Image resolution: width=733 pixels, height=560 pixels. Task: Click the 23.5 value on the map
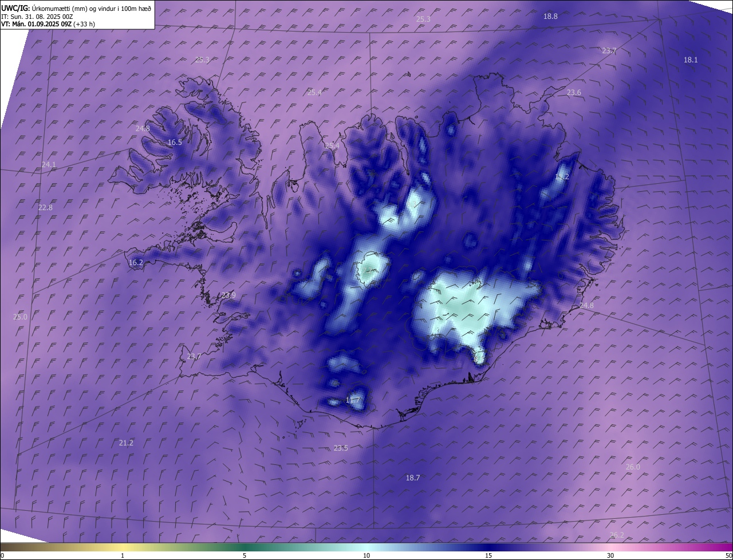341,448
